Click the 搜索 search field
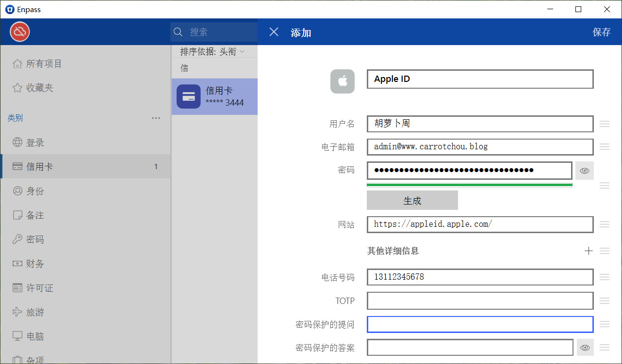 [x=214, y=32]
